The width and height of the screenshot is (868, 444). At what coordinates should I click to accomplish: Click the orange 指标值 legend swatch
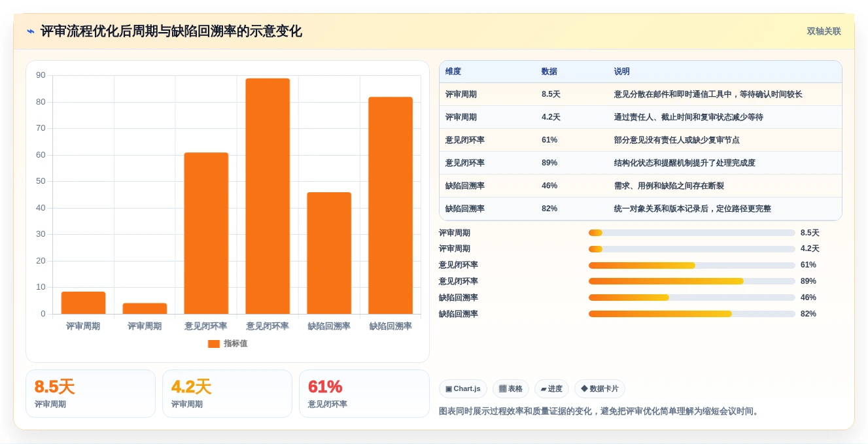(214, 344)
